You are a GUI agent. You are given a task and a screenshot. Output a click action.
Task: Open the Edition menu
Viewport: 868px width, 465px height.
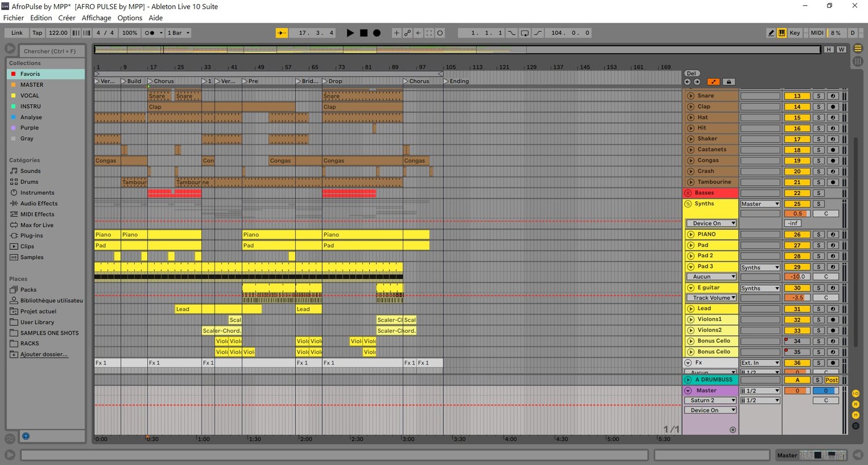41,18
